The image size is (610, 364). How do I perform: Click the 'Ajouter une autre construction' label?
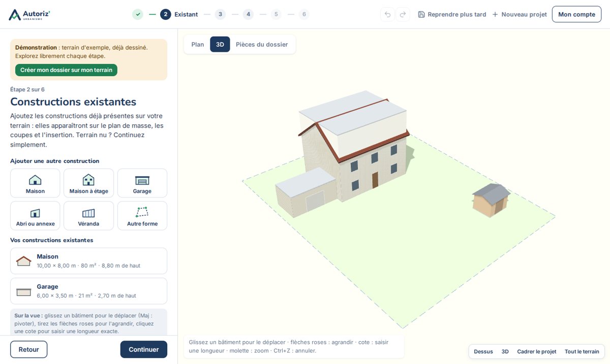coord(55,161)
